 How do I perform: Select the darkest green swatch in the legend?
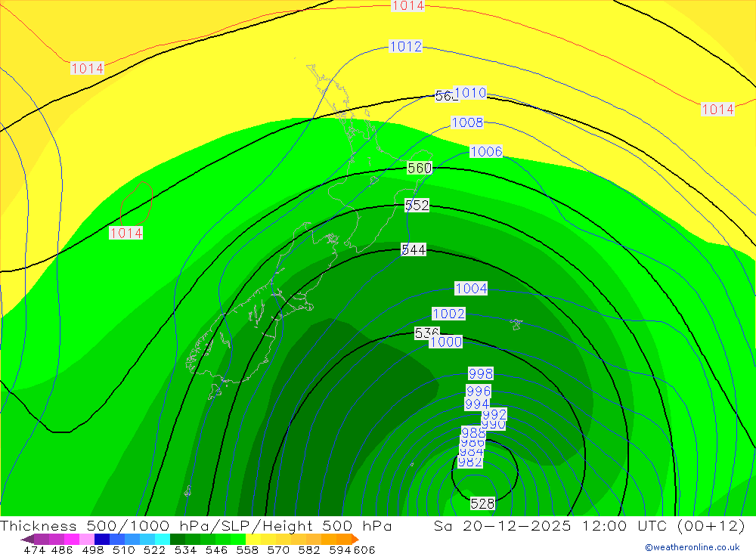tap(178, 539)
